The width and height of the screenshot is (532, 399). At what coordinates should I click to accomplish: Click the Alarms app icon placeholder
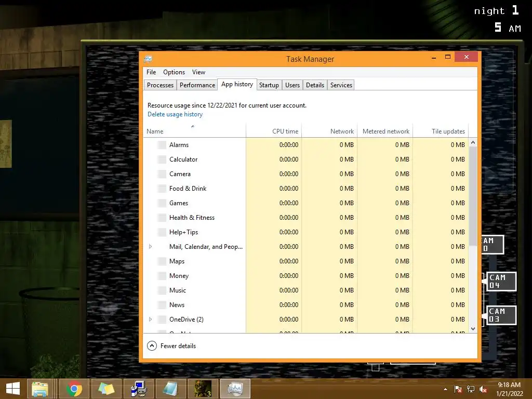(x=162, y=145)
